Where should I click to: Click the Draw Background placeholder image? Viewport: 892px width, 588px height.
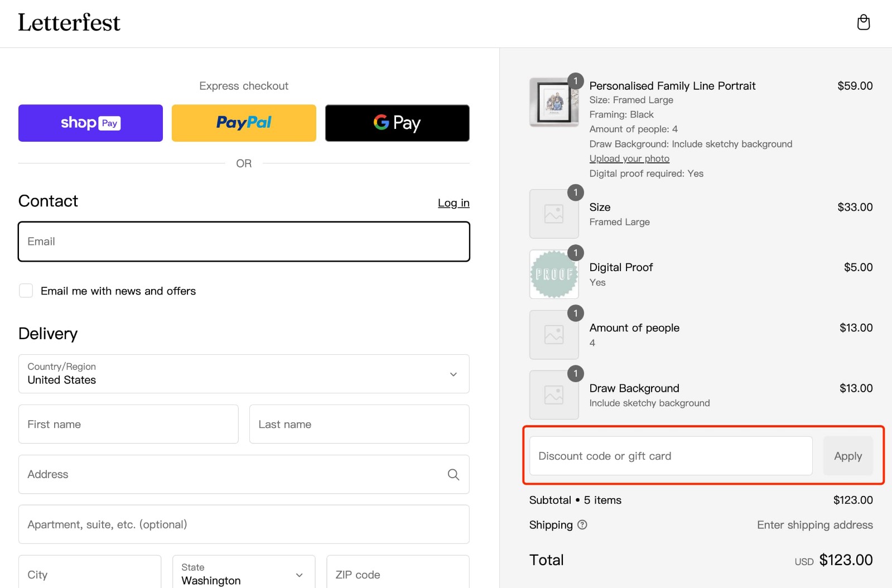click(x=553, y=395)
